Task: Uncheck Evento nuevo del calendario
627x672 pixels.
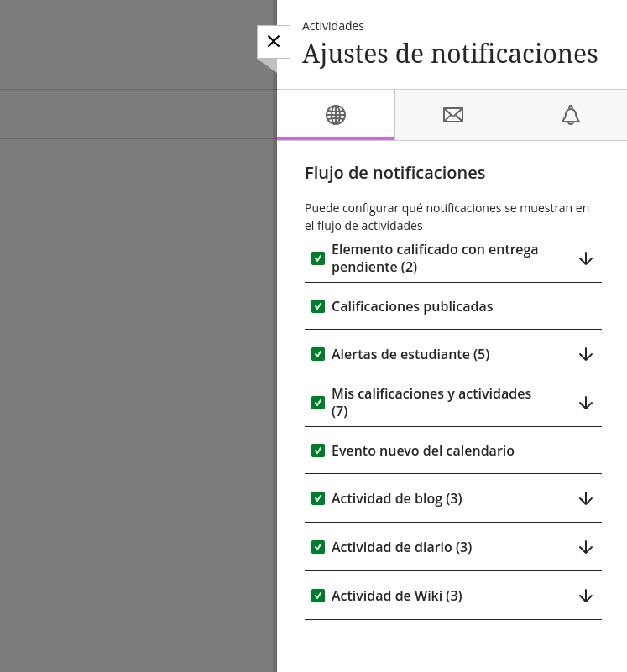Action: tap(318, 451)
